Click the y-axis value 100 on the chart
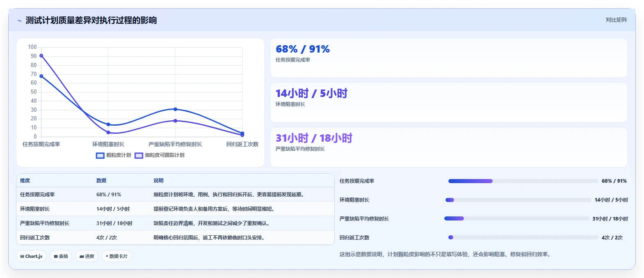Viewport: 644px width, 278px height. 32,47
